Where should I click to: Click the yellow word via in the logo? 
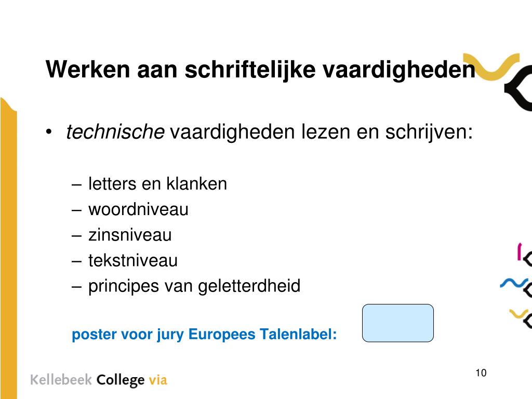[x=158, y=380]
